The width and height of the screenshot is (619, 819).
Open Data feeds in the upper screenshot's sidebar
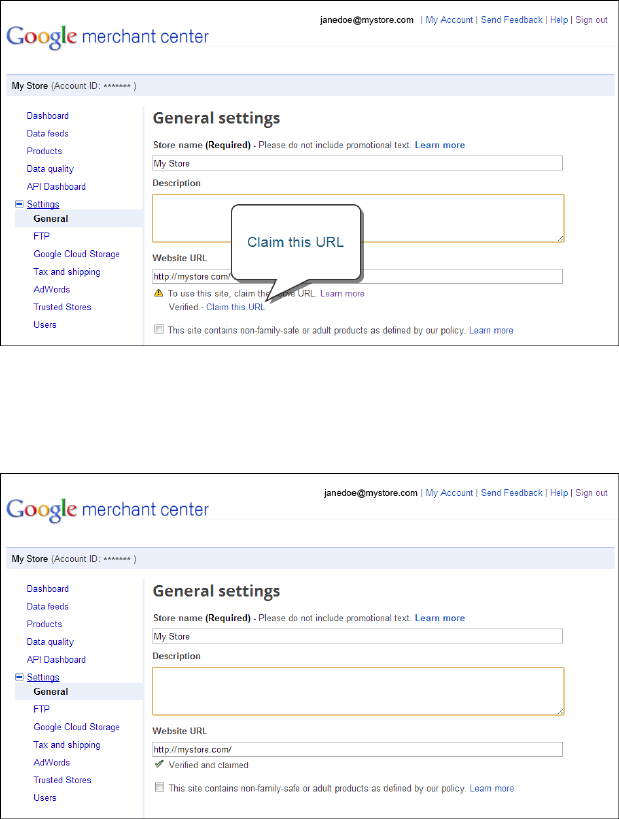point(48,134)
